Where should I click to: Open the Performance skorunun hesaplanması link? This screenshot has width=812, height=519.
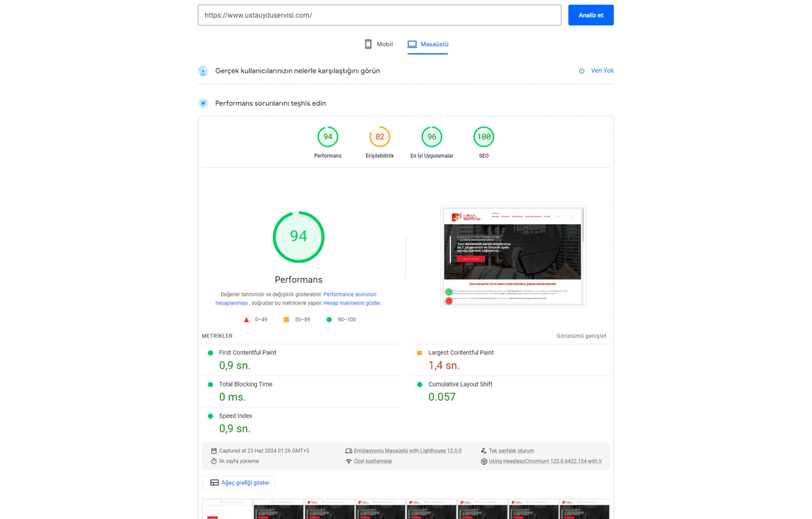(296, 299)
